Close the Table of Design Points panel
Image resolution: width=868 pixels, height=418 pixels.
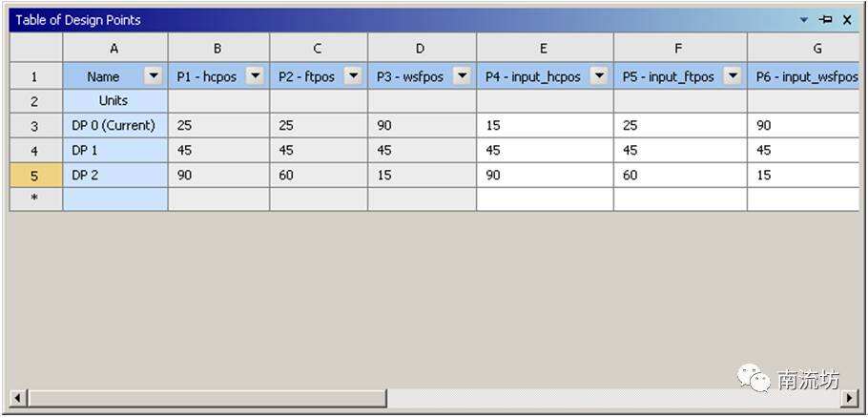click(x=847, y=20)
